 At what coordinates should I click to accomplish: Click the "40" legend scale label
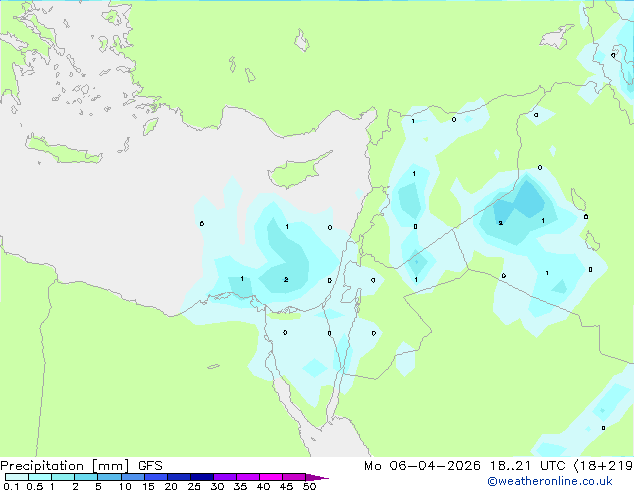pyautogui.click(x=263, y=486)
